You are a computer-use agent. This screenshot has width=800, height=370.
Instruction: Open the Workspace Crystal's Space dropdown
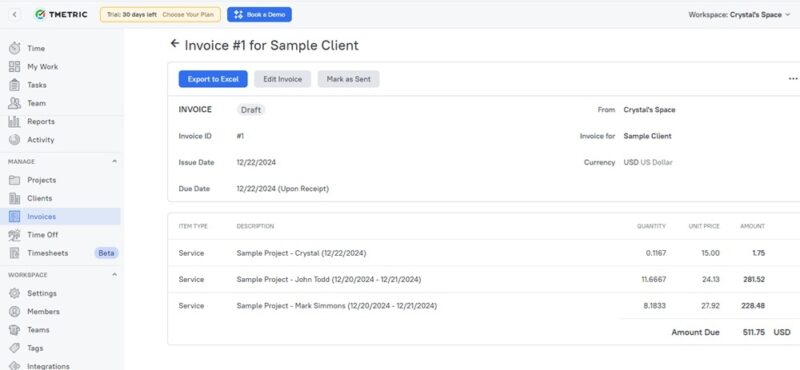tap(739, 15)
